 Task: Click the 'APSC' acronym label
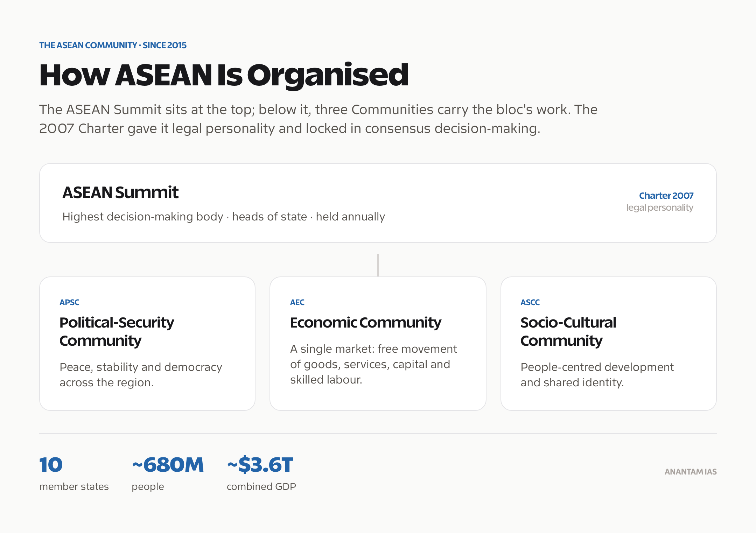pyautogui.click(x=69, y=302)
